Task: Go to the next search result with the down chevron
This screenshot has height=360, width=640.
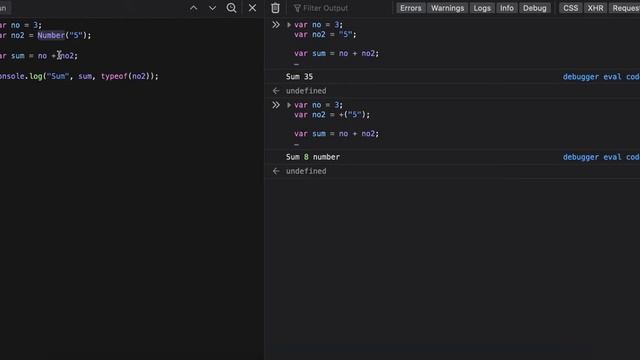Action: [x=212, y=8]
